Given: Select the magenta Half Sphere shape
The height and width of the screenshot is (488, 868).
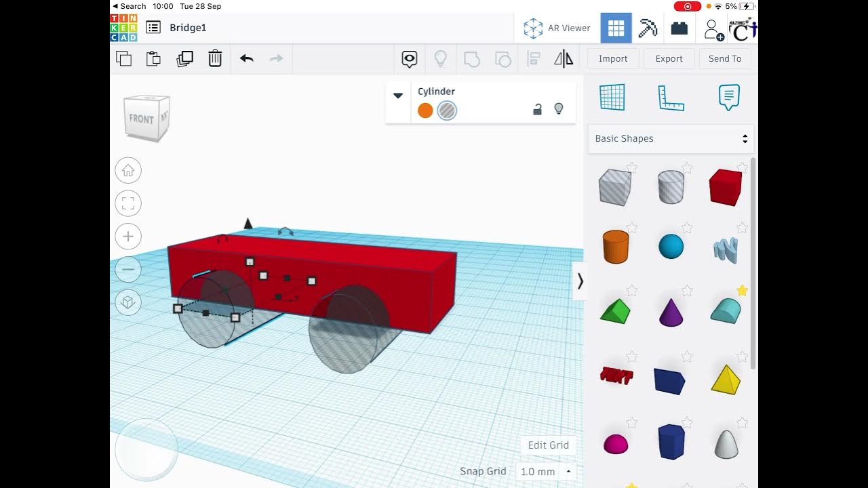Looking at the screenshot, I should (x=616, y=444).
